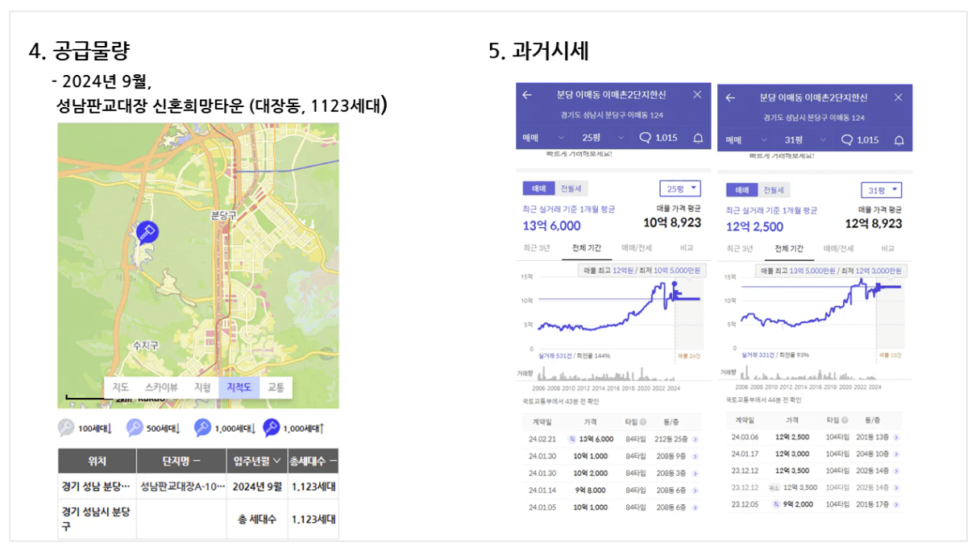This screenshot has height=551, width=980.
Task: Open detail arrow for 24.02.21 row
Action: [x=695, y=439]
